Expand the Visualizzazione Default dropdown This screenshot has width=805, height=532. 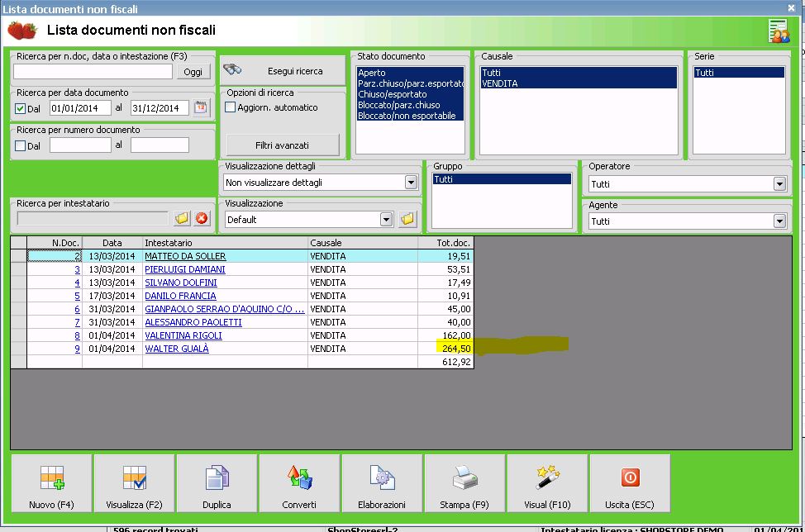(386, 220)
